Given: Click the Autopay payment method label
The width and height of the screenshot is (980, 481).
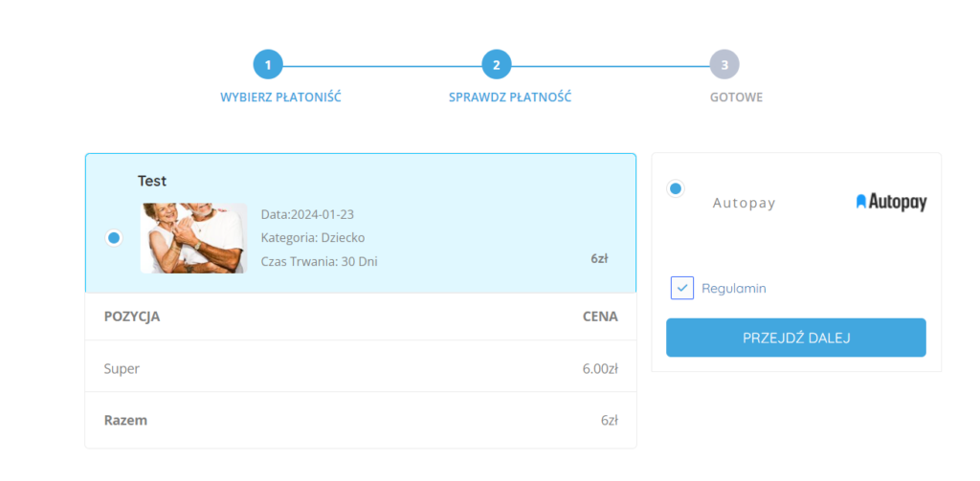Looking at the screenshot, I should (x=744, y=203).
